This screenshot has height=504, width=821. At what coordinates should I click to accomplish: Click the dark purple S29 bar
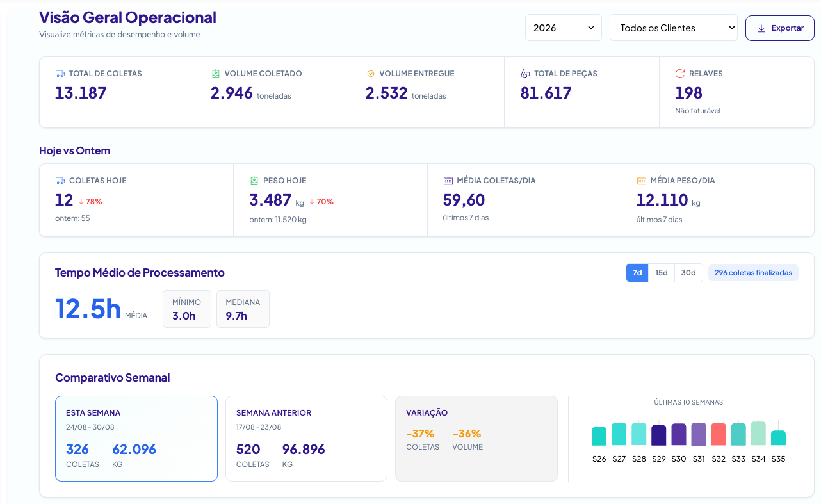click(659, 435)
